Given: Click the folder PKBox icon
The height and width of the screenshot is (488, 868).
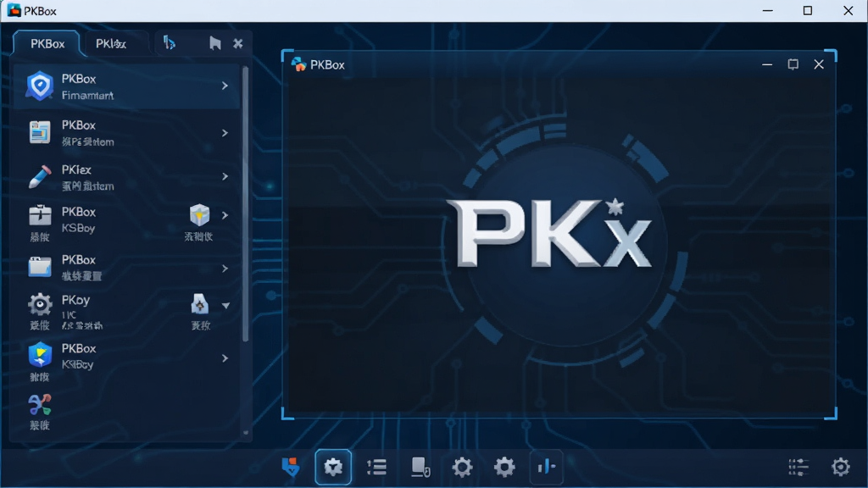Looking at the screenshot, I should (x=40, y=267).
